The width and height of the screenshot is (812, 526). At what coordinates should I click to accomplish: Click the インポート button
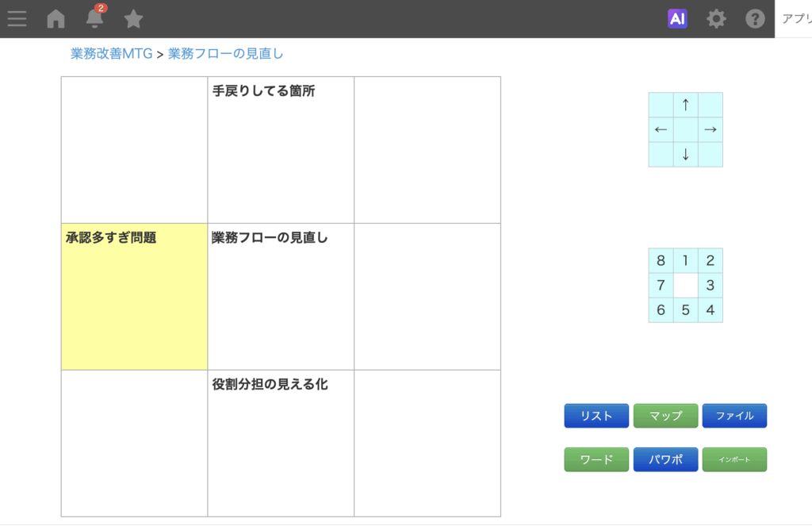(x=734, y=459)
